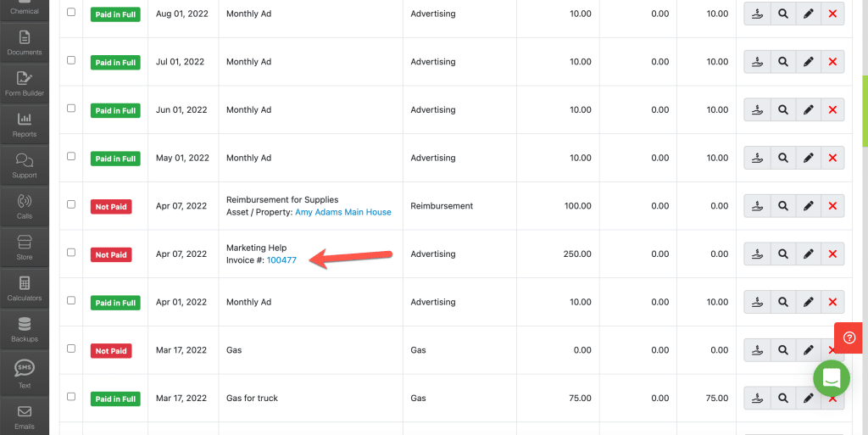868x435 pixels.
Task: Click the Gas for truck description
Action: pyautogui.click(x=252, y=398)
